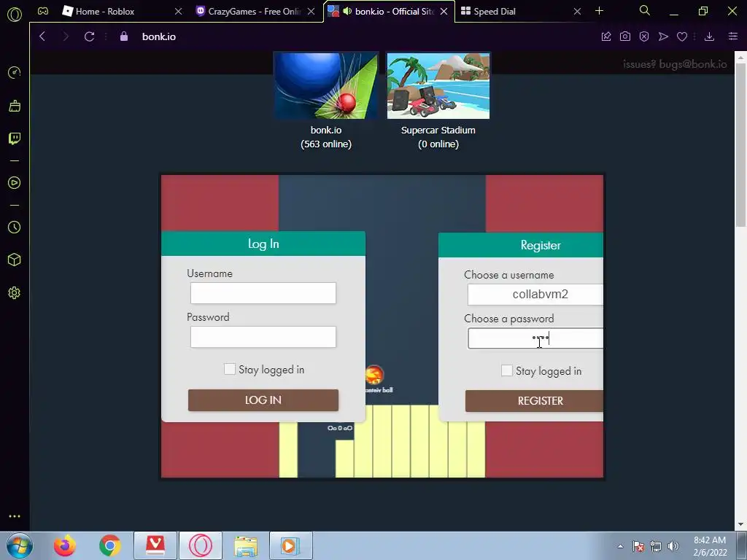
Task: Open the downloads icon in toolbar
Action: click(709, 36)
